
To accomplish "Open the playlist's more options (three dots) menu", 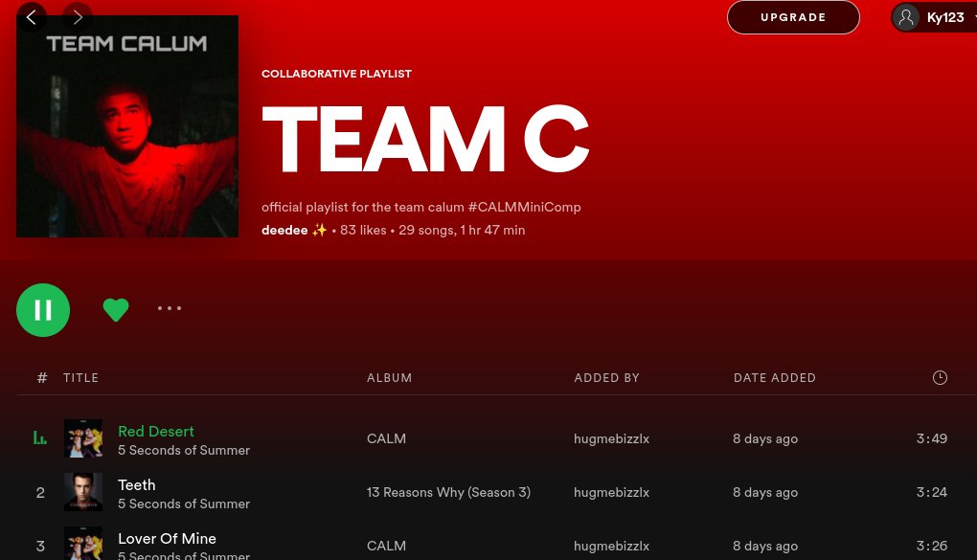I will pyautogui.click(x=170, y=309).
